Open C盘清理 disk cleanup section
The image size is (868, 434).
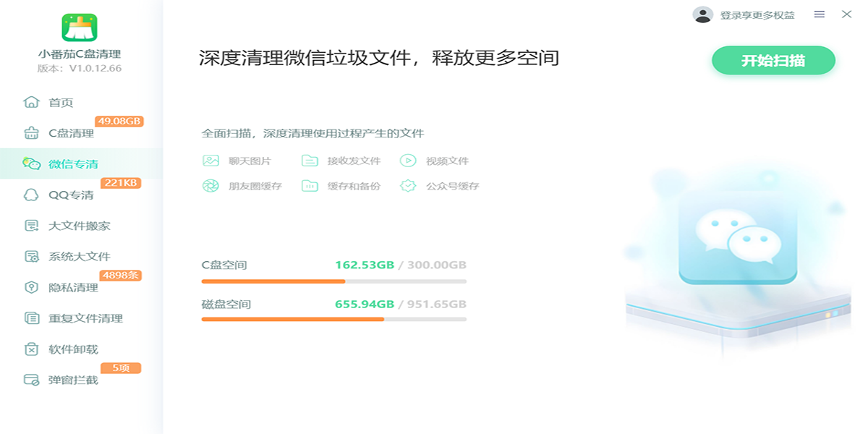(71, 133)
